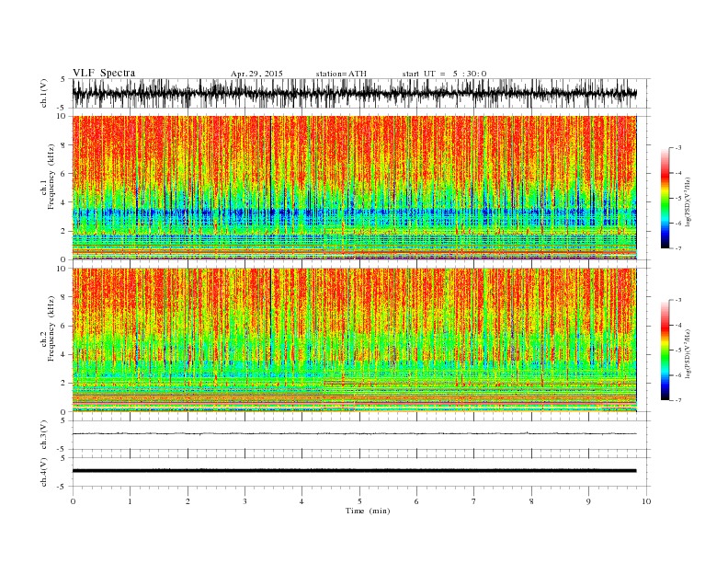Click the time axis tick label "10"
The image size is (728, 563).
pos(646,501)
